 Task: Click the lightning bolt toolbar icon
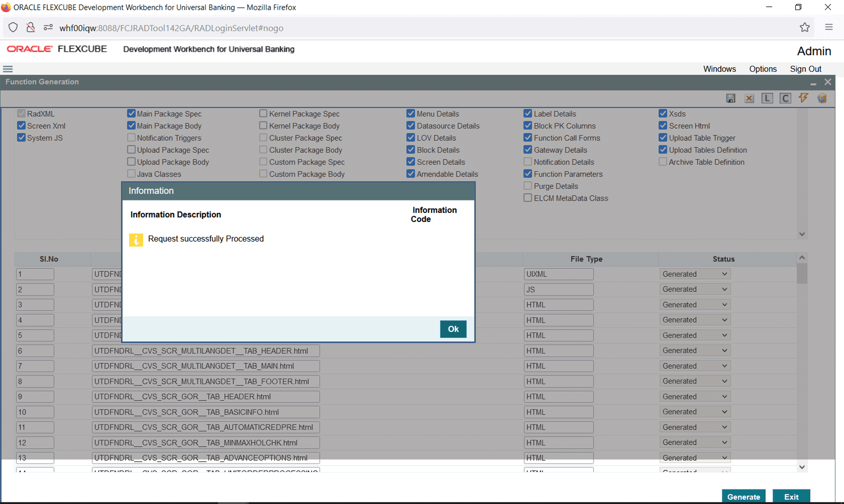pyautogui.click(x=803, y=98)
